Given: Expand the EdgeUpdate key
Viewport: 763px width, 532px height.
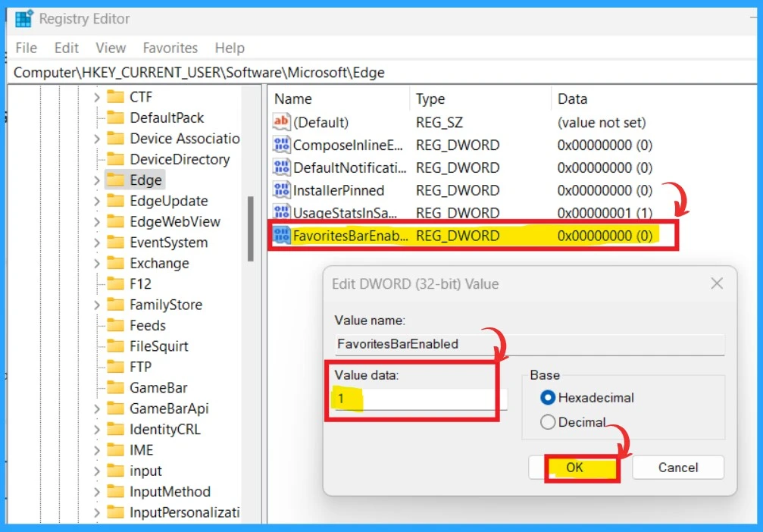Looking at the screenshot, I should pos(97,202).
